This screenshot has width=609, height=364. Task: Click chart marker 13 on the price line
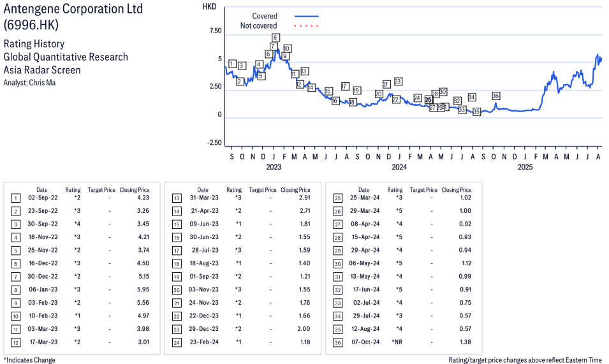[x=304, y=71]
